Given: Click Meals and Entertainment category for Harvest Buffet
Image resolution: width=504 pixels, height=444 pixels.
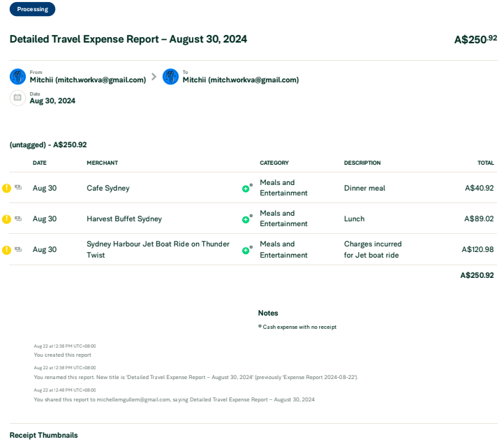Looking at the screenshot, I should pyautogui.click(x=283, y=219).
